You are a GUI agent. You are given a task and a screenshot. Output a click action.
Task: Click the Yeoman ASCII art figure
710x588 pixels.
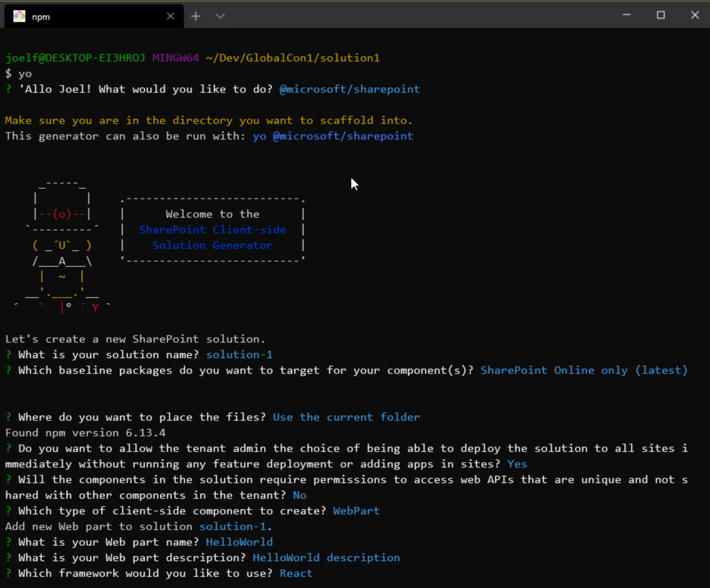click(x=62, y=247)
